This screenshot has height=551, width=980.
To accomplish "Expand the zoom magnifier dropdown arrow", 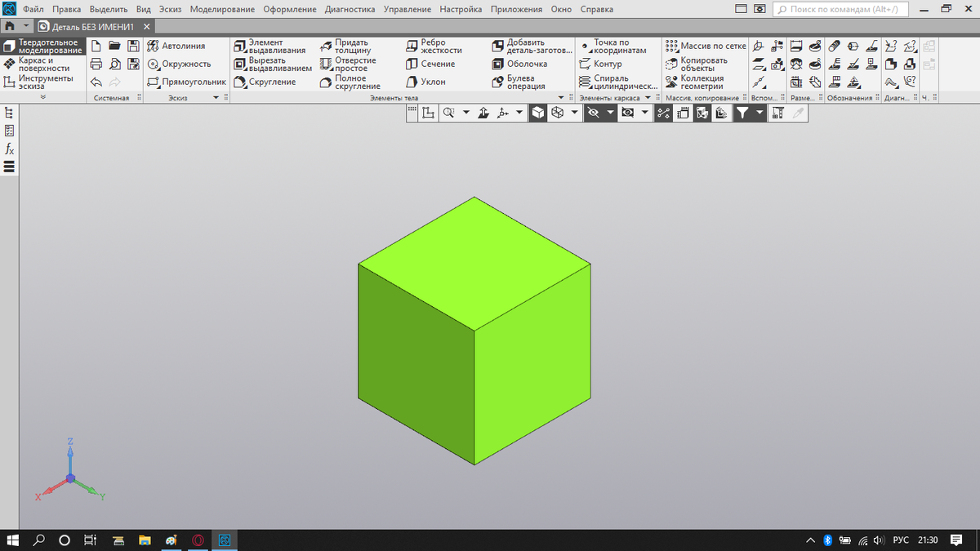I will tap(466, 113).
